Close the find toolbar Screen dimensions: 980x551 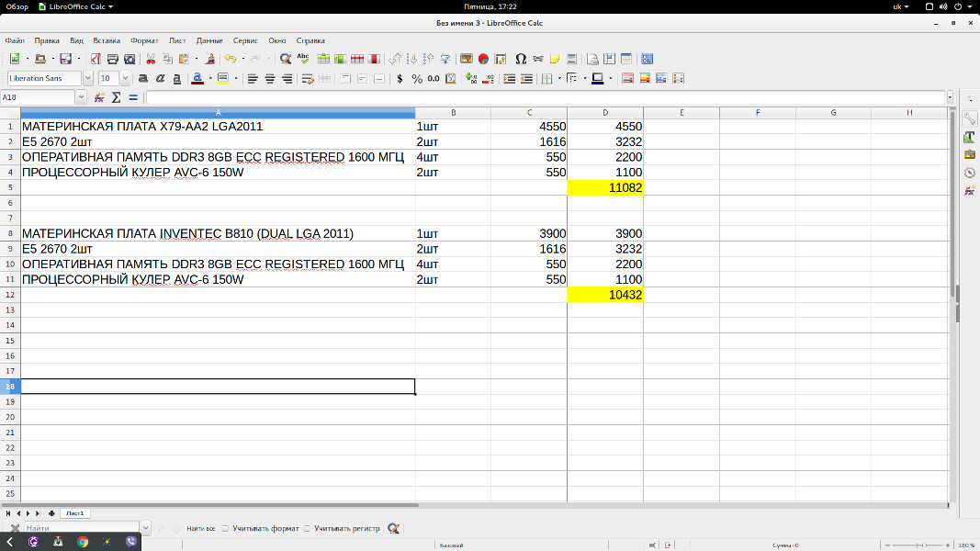(15, 529)
